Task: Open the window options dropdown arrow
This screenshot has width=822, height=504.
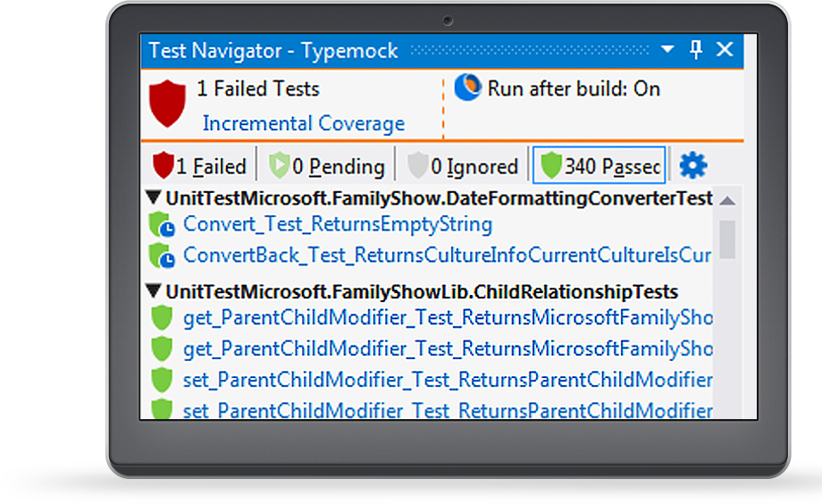Action: coord(667,49)
